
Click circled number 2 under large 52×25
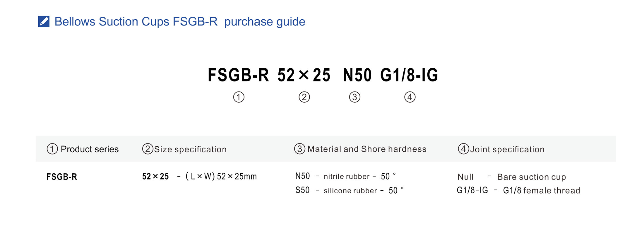click(304, 97)
